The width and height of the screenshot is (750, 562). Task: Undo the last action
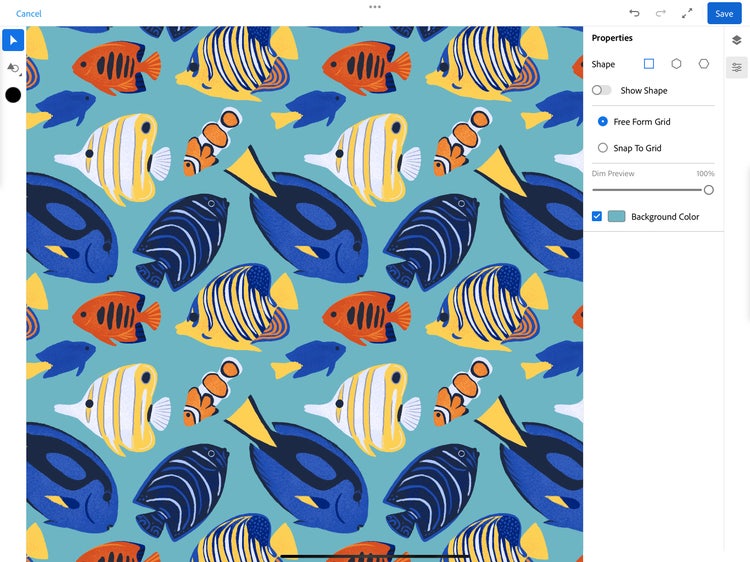coord(634,13)
